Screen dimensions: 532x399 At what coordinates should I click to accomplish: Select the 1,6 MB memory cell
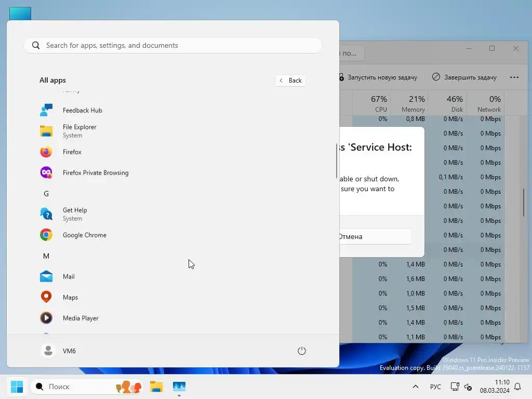(416, 279)
